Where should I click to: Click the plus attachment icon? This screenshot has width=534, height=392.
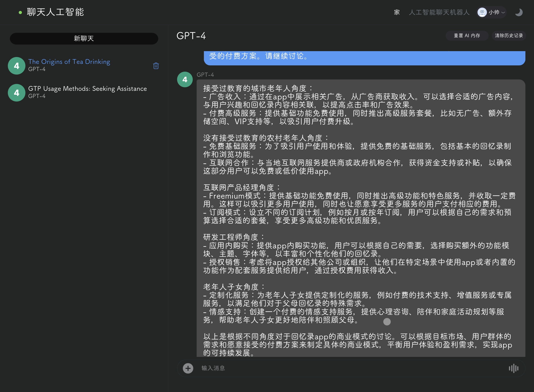coord(188,368)
